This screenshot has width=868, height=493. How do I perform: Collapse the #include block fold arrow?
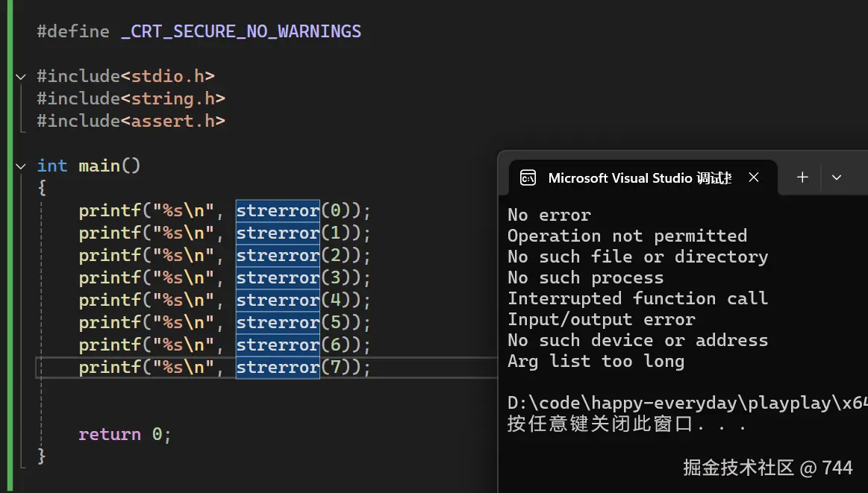(21, 77)
